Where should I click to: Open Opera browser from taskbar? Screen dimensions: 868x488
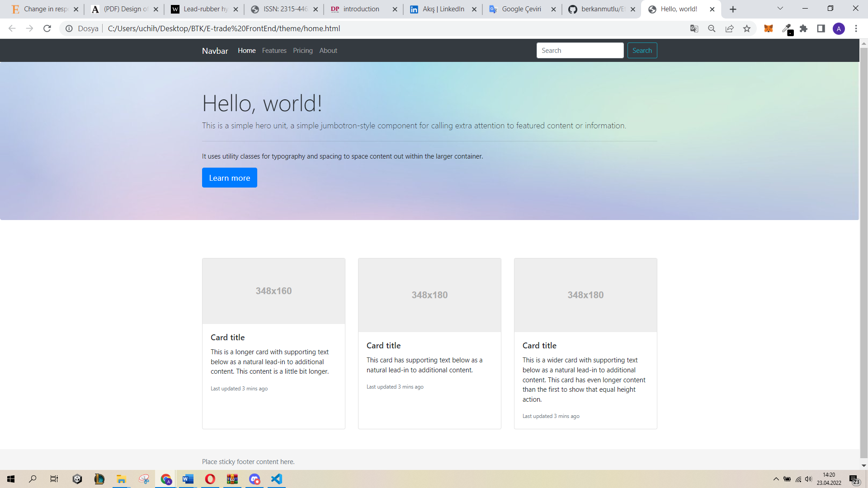tap(210, 479)
